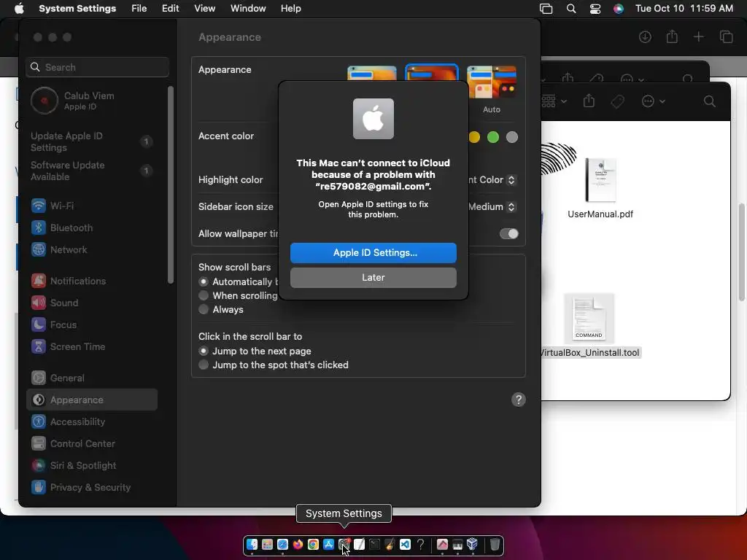Viewport: 747px width, 560px height.
Task: Open Calub Viem Apple ID account
Action: click(x=91, y=101)
